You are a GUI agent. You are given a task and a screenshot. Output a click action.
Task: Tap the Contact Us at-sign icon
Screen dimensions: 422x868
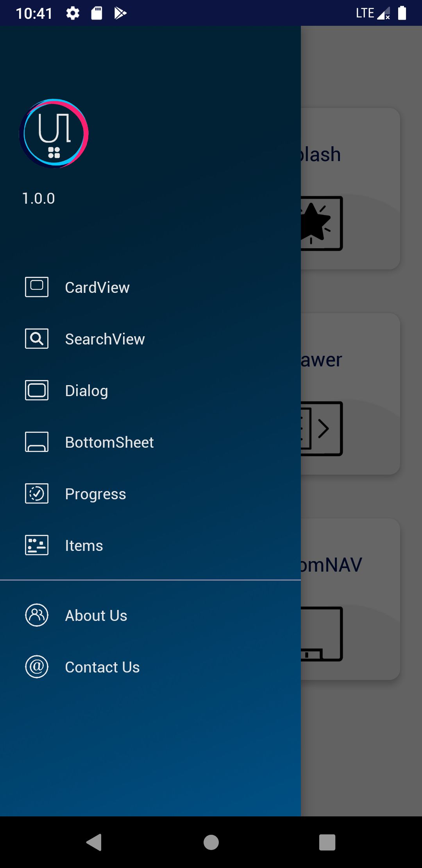pos(37,667)
